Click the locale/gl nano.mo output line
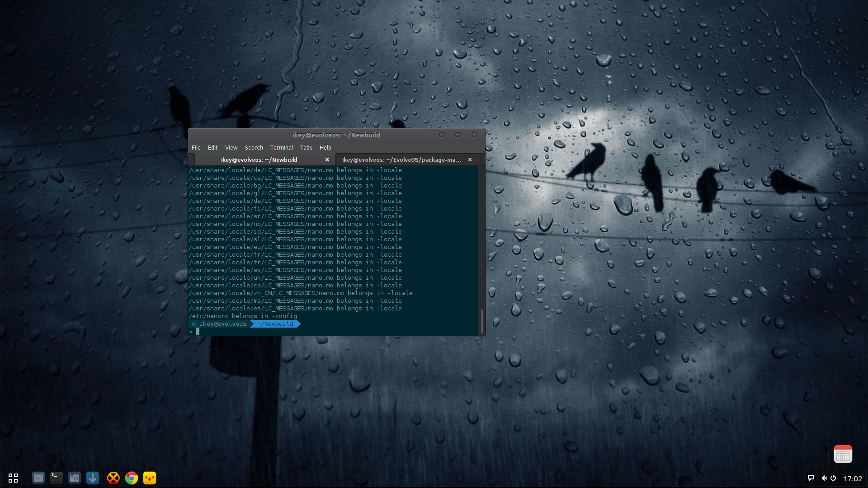This screenshot has width=868, height=488. point(295,193)
